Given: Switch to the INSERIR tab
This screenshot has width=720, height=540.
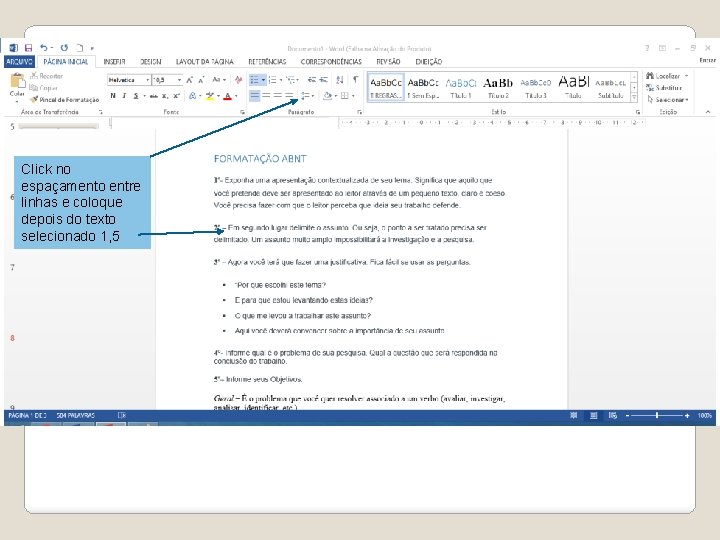Looking at the screenshot, I should tap(114, 62).
